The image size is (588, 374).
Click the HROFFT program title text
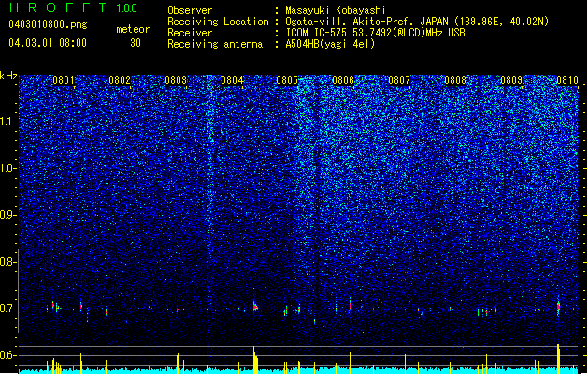[x=58, y=7]
